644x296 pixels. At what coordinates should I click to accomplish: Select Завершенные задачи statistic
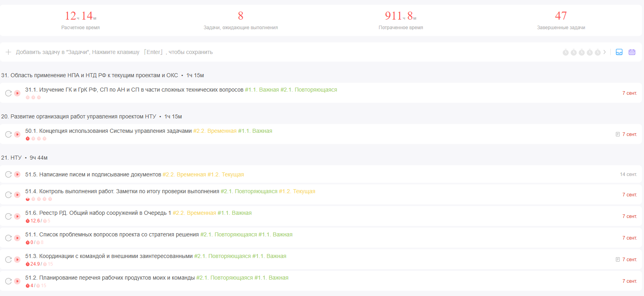[x=561, y=20]
